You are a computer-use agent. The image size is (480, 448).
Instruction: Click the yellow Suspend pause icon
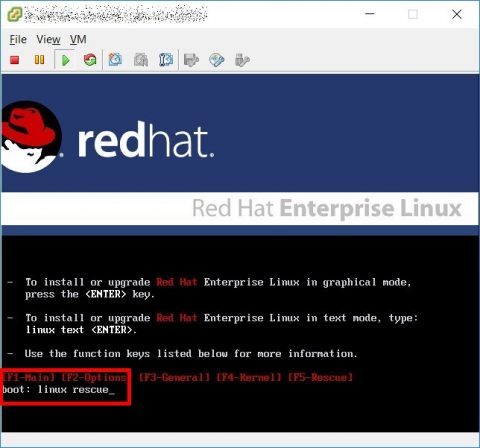tap(39, 60)
